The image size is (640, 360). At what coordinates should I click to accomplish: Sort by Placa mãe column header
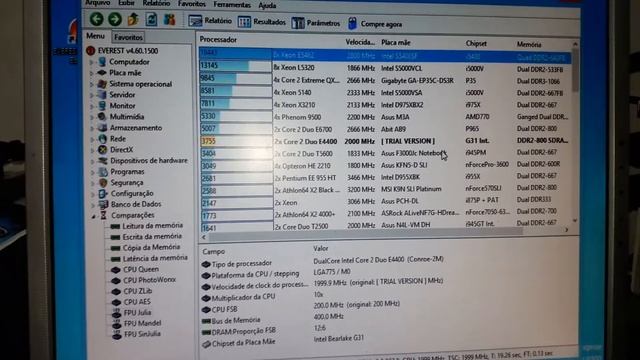tap(396, 42)
